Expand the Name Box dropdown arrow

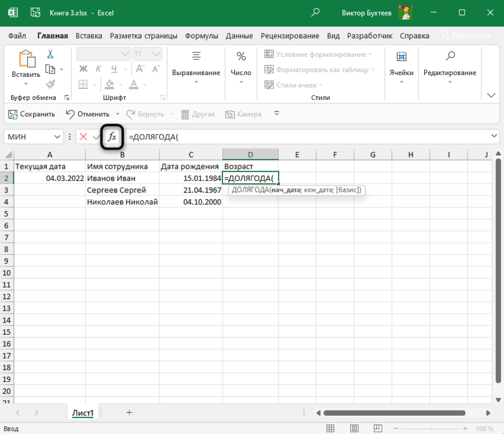coord(57,137)
